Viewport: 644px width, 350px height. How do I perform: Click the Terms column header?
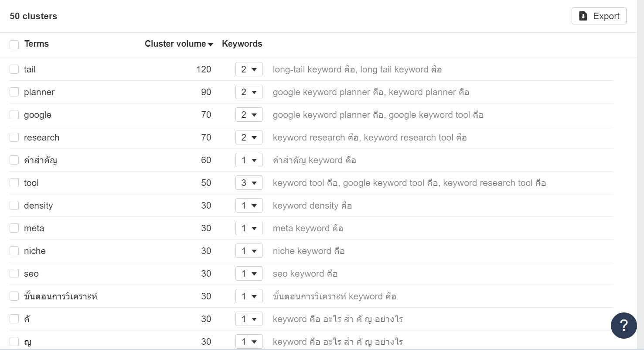coord(36,44)
